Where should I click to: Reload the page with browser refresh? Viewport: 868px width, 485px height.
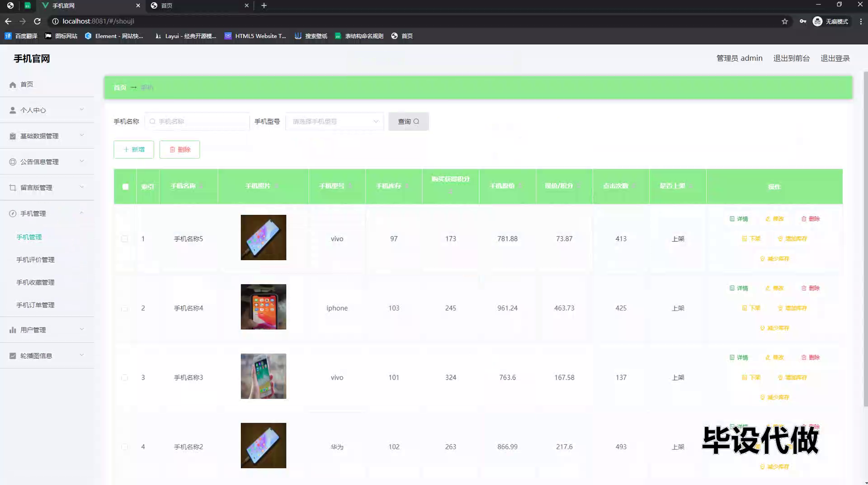pyautogui.click(x=38, y=21)
